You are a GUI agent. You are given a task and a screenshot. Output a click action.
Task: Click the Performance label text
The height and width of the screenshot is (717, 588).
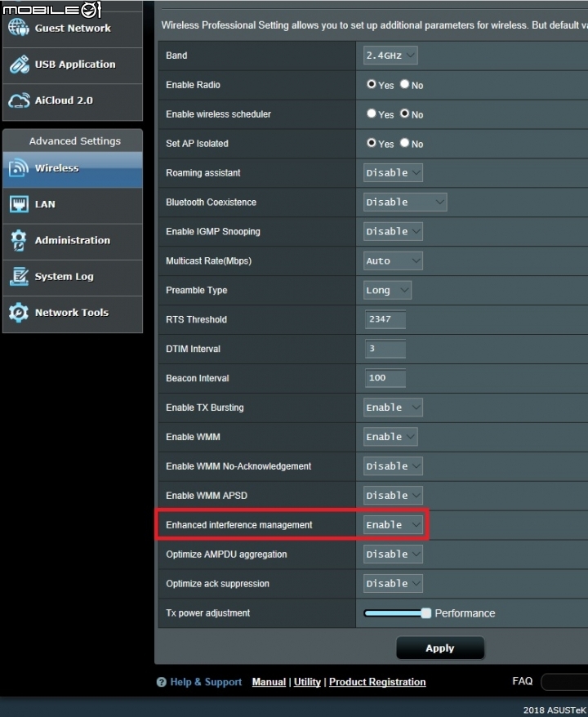pos(465,613)
